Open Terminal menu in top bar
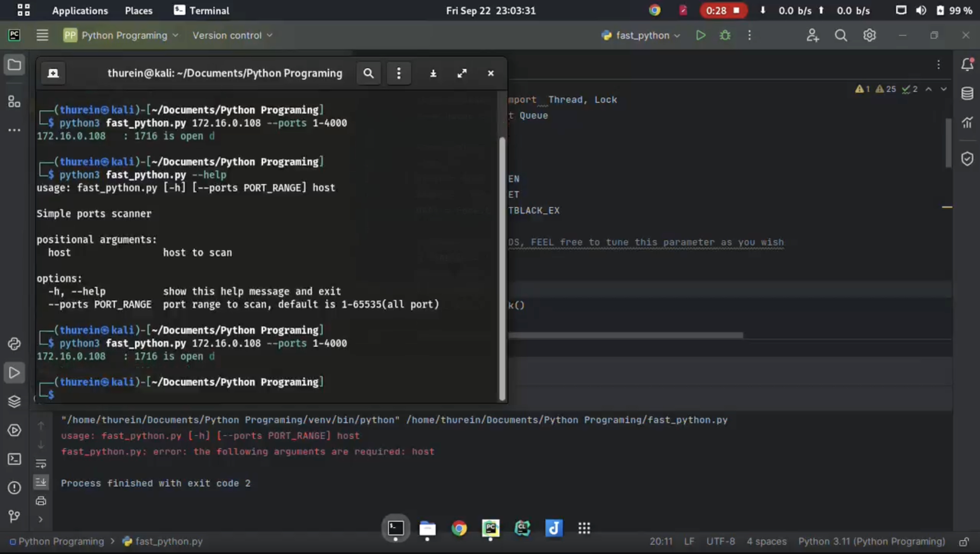 point(202,11)
